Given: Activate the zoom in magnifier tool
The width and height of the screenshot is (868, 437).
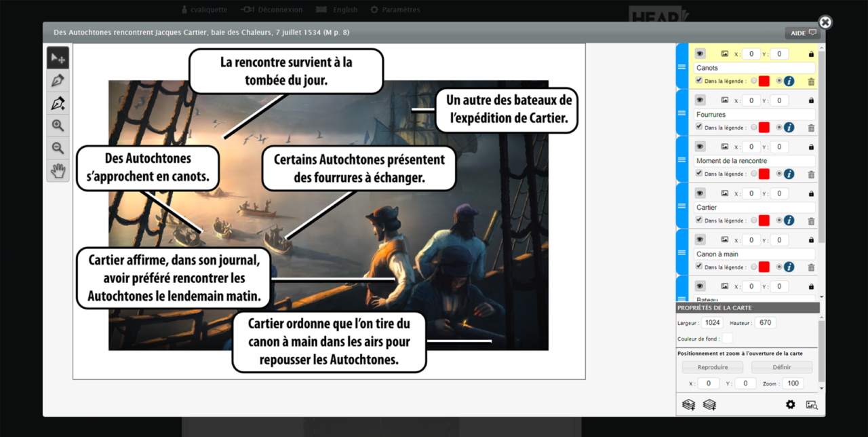Looking at the screenshot, I should pos(58,126).
